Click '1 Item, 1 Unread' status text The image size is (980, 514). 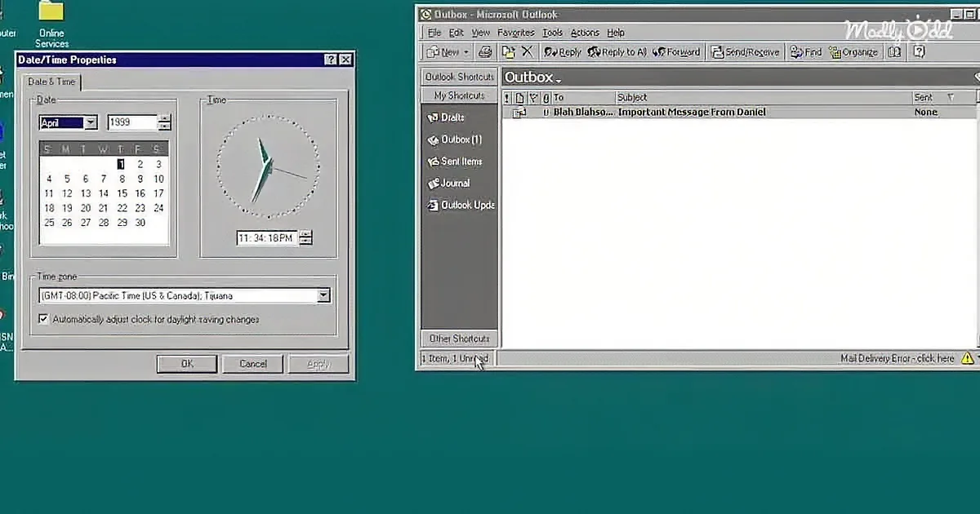point(455,358)
